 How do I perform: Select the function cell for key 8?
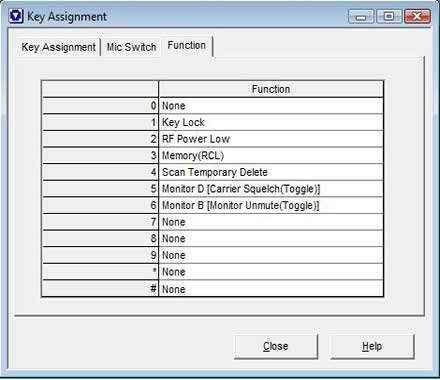[271, 239]
